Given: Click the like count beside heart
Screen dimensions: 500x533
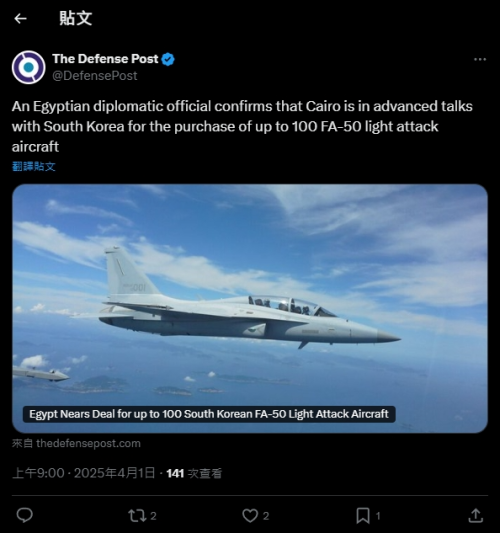Looking at the screenshot, I should pos(266,516).
